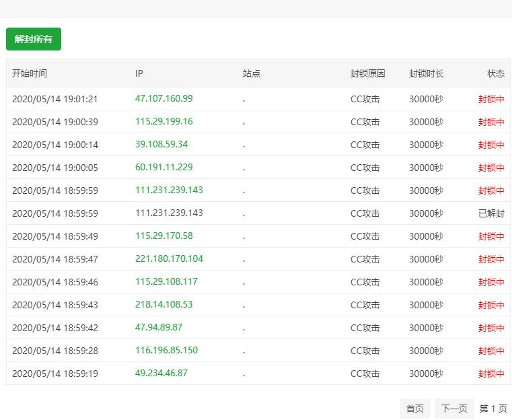Select IP 115.29.199.16

pos(164,121)
